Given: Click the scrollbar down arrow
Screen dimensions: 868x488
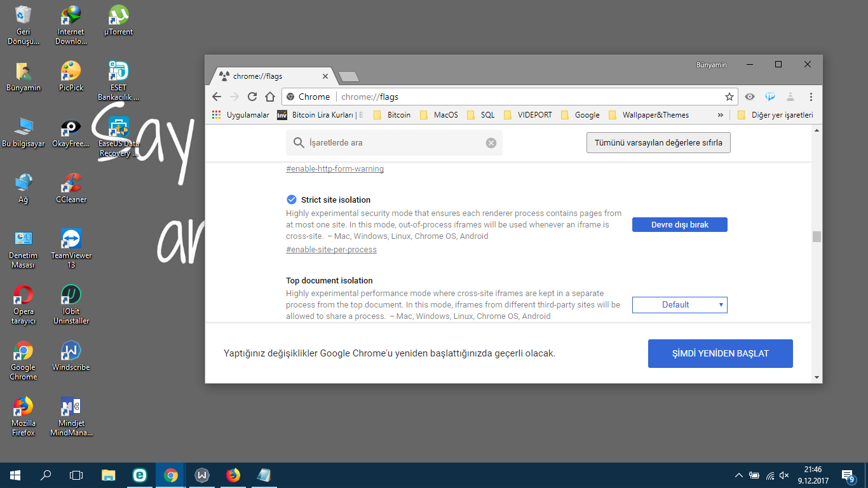Looking at the screenshot, I should [x=817, y=377].
